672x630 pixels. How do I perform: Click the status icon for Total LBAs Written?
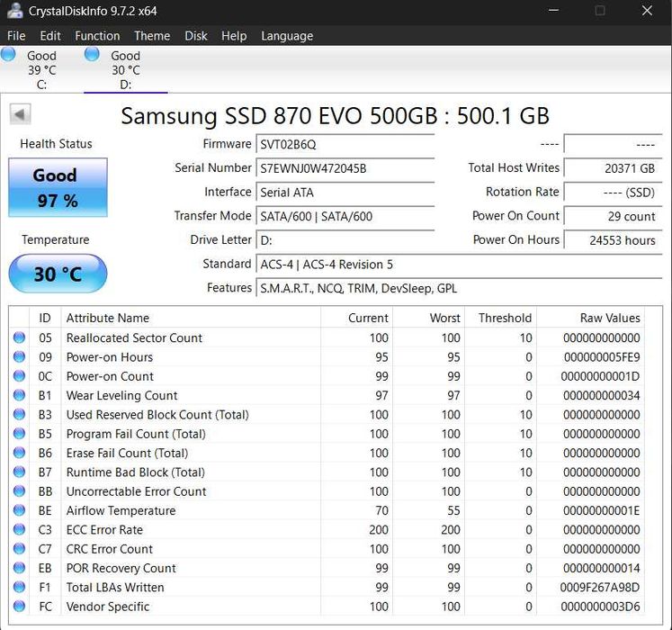click(x=19, y=587)
